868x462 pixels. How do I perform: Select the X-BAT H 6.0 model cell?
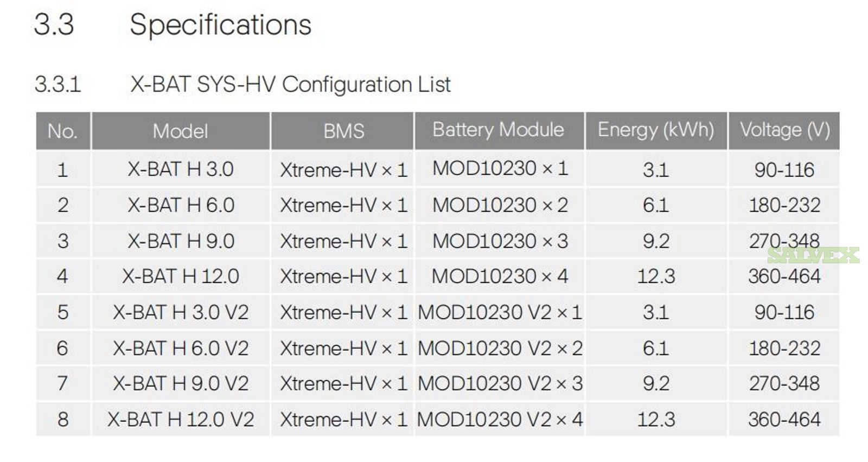coord(181,205)
